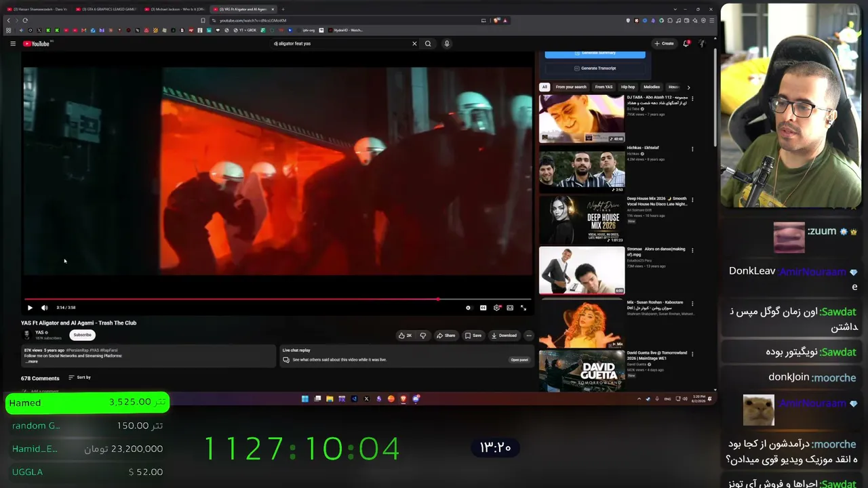Toggle the autoplay switch in the player
This screenshot has width=868, height=488.
click(x=468, y=308)
